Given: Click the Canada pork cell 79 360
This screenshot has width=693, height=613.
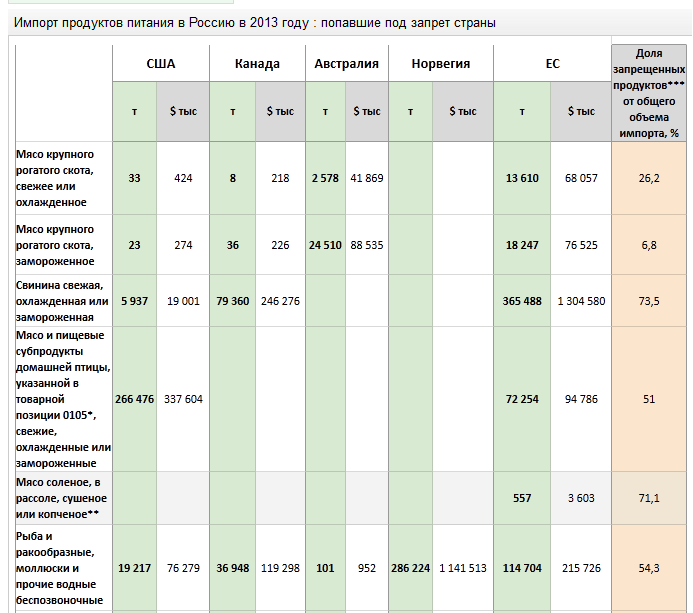Looking at the screenshot, I should point(232,301).
